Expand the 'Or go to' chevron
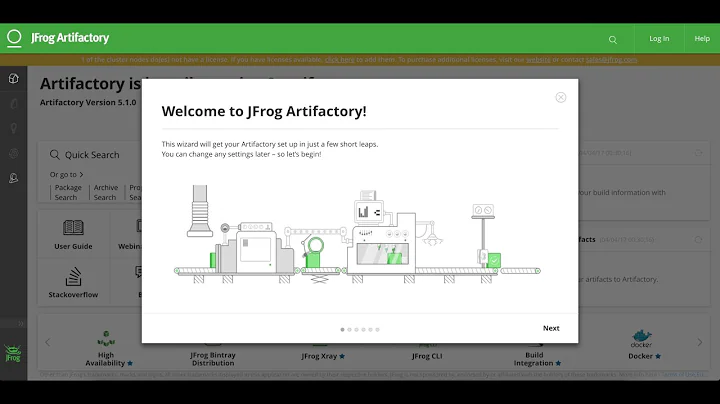 pos(81,174)
